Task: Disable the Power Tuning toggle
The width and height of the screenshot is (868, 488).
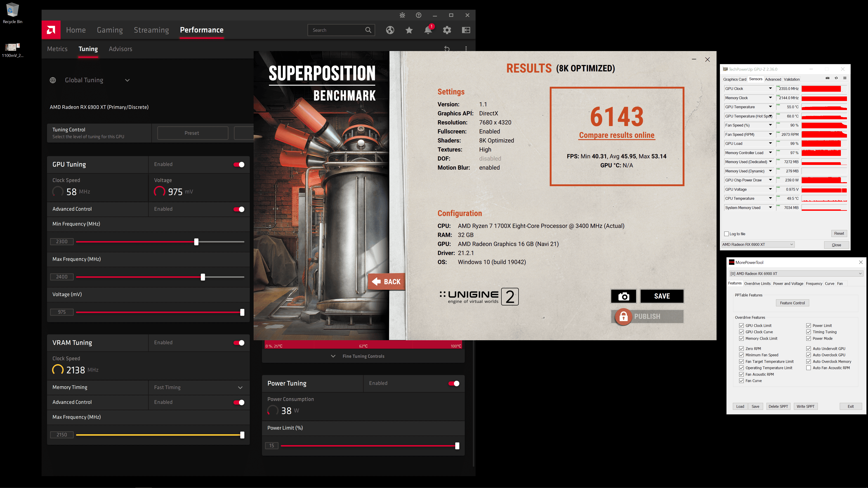Action: tap(454, 384)
